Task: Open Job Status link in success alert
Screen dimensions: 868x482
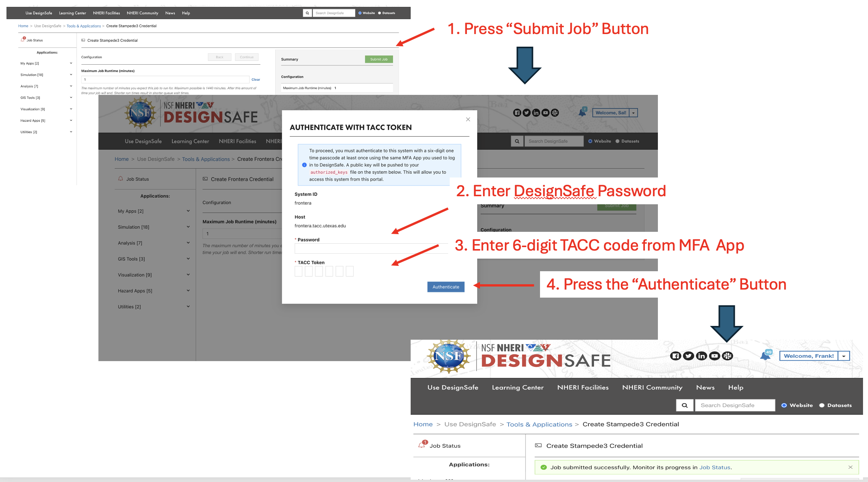Action: click(x=715, y=467)
